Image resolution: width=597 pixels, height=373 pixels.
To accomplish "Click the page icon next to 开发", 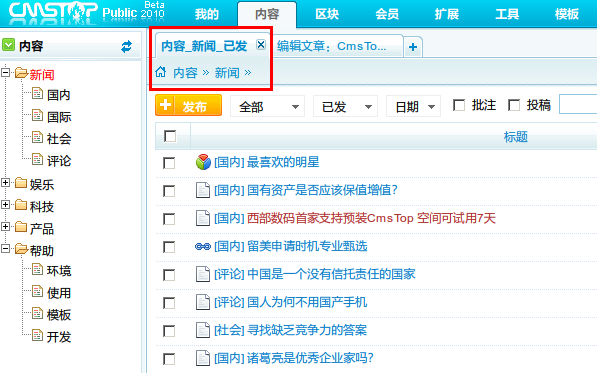I will 37,335.
